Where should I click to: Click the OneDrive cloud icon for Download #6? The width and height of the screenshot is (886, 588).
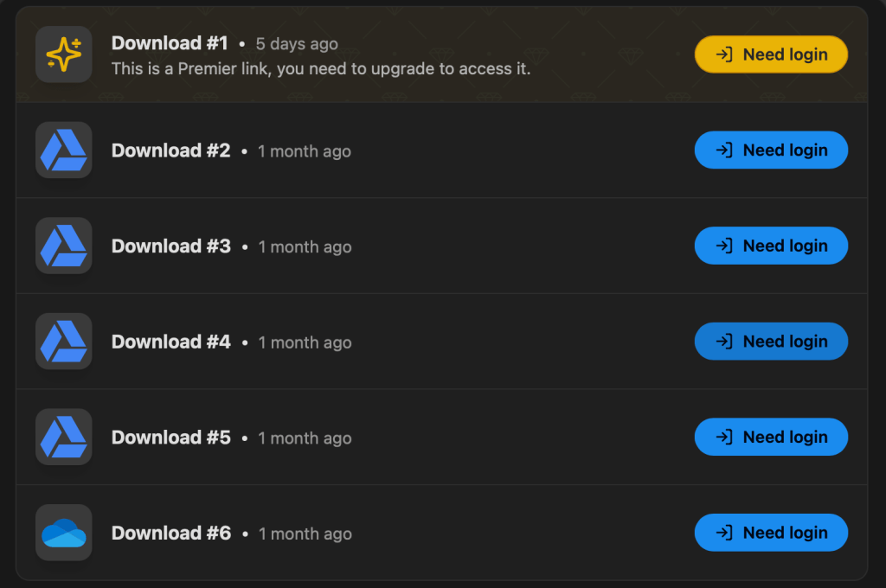pos(64,533)
